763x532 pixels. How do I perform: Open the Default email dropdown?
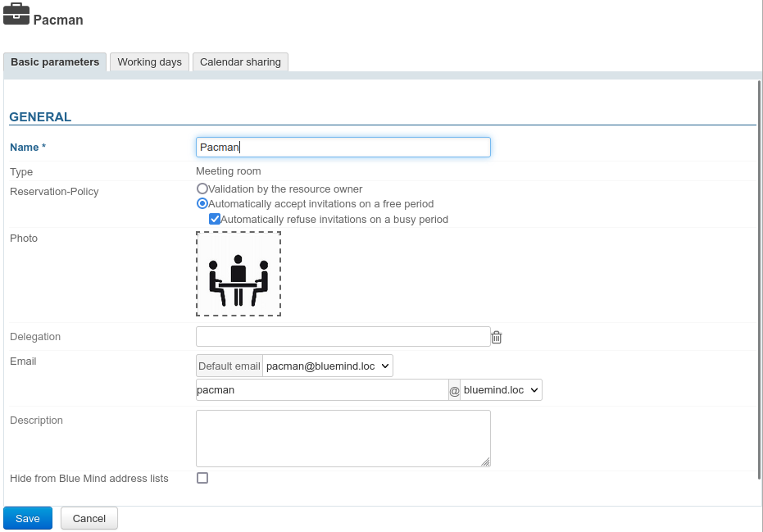(328, 366)
